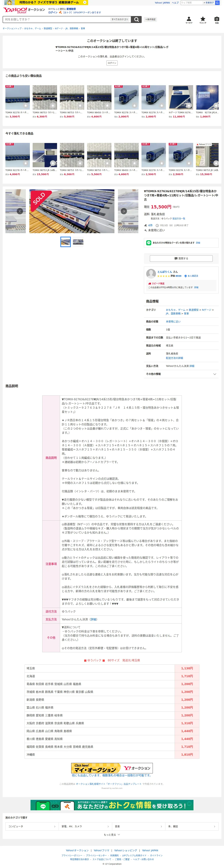Expand the その他の情報 section
This screenshot has height=868, width=224.
181,374
